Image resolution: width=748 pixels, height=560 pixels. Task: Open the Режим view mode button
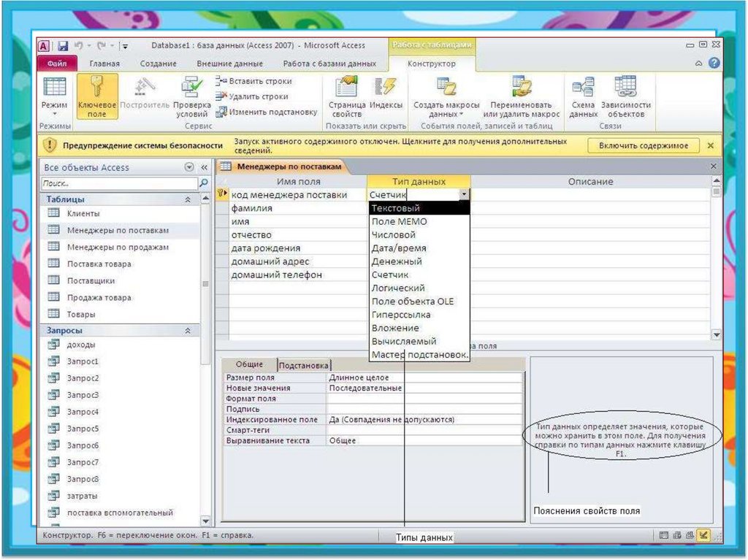54,96
